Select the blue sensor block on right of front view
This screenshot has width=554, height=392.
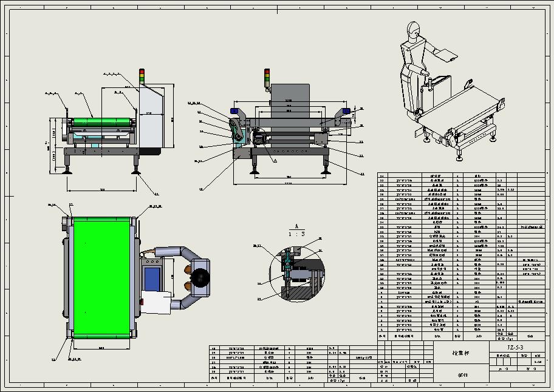click(346, 112)
